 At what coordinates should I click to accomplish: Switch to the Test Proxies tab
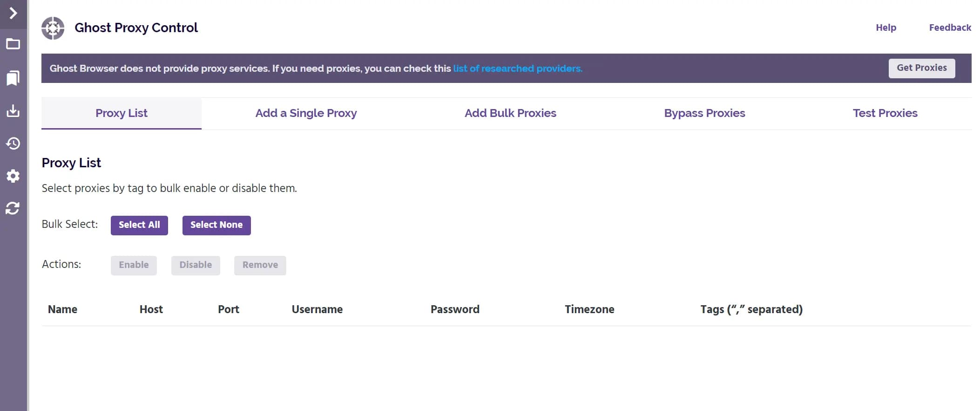pos(885,113)
